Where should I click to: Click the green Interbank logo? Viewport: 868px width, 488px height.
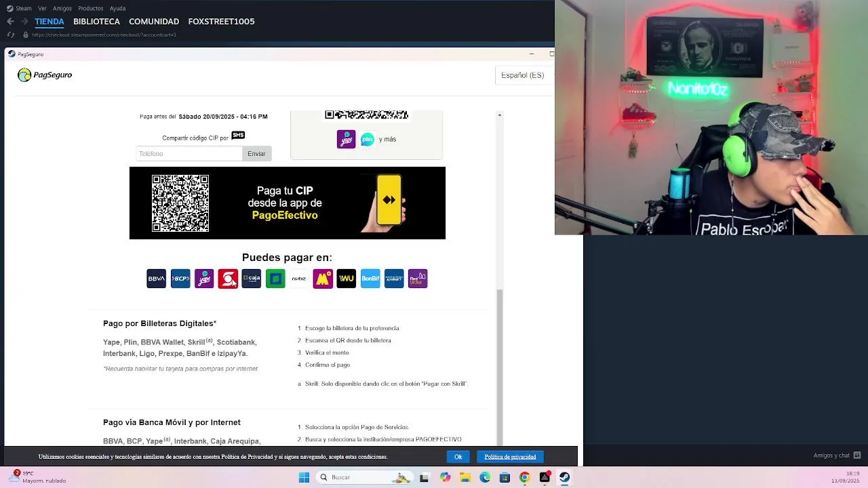click(275, 279)
